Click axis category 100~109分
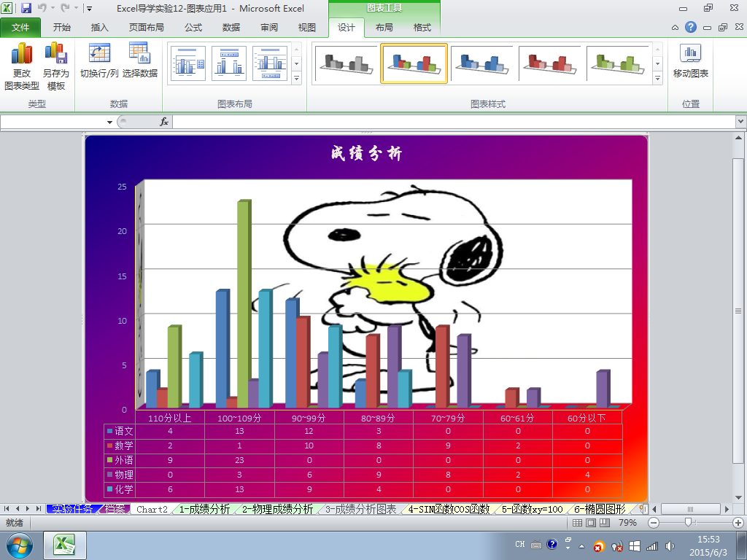This screenshot has height=560, width=747. coord(239,418)
